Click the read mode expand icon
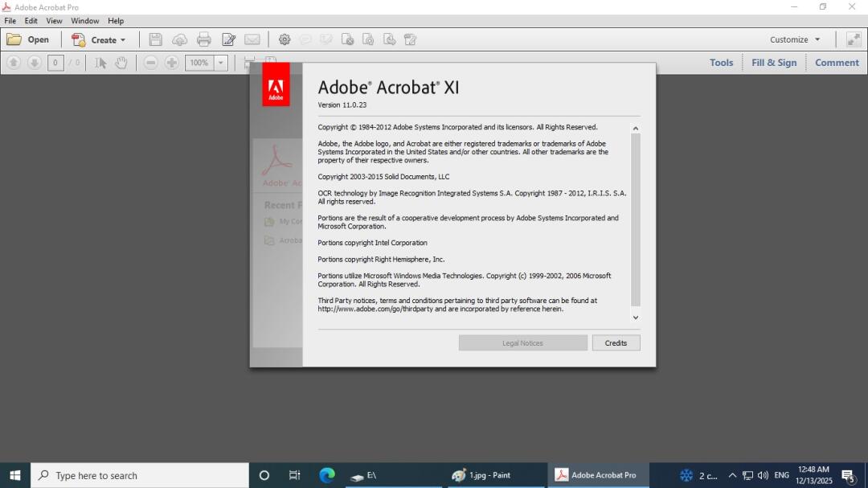Image resolution: width=868 pixels, height=488 pixels. click(x=854, y=39)
